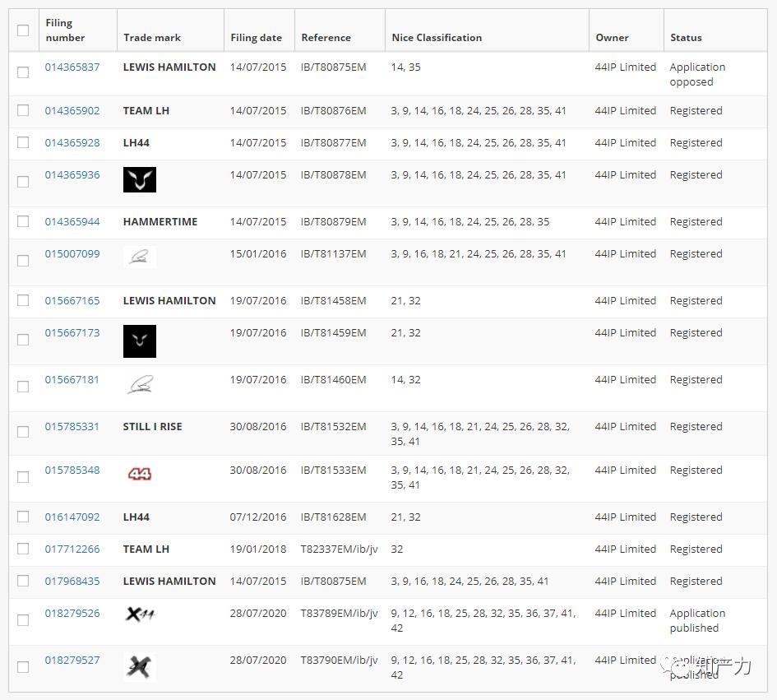Open filing number 014365936
Image resolution: width=777 pixels, height=700 pixels.
[72, 175]
